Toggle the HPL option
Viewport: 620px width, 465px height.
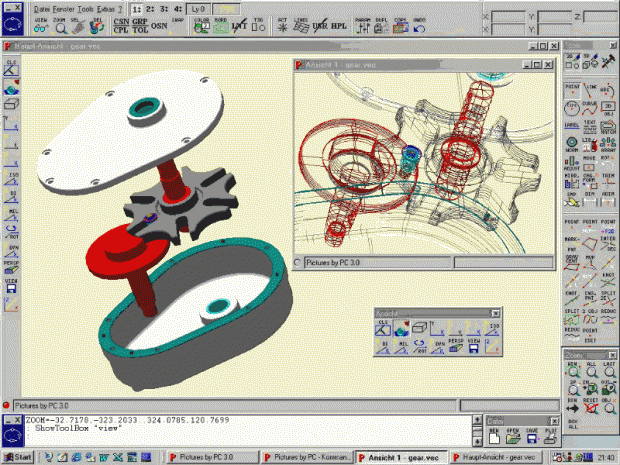(x=338, y=26)
